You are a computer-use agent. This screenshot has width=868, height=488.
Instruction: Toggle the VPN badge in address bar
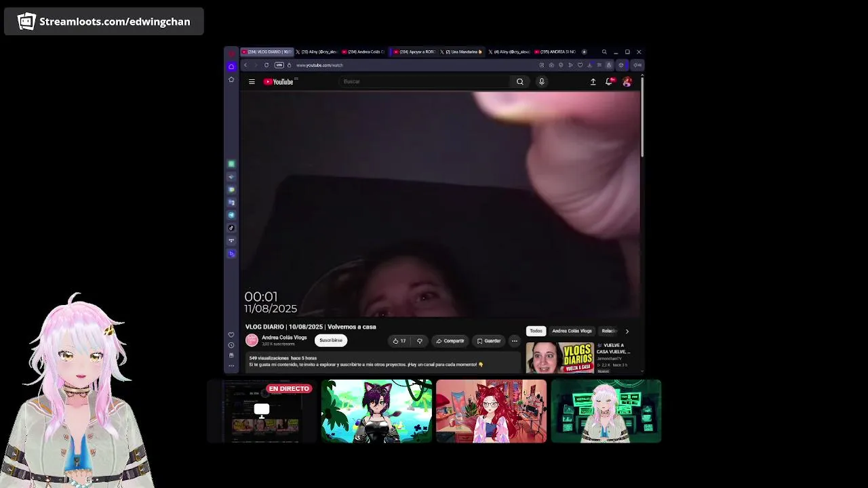point(279,65)
